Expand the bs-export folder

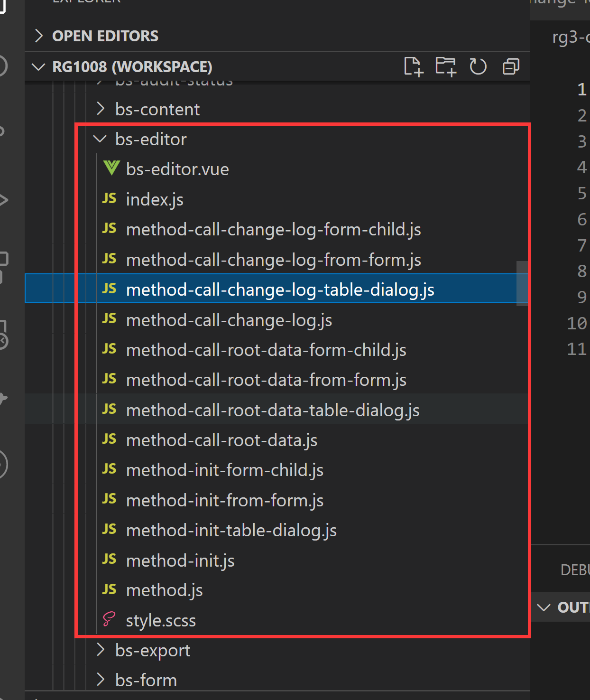[100, 650]
